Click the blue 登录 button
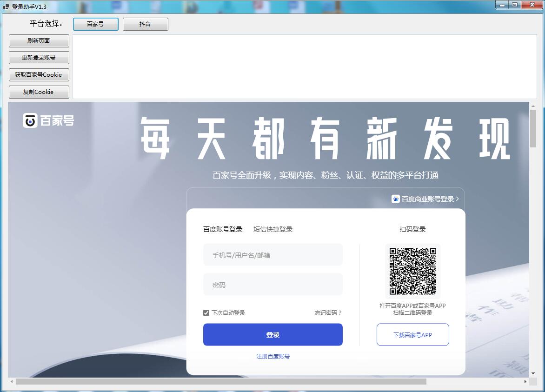 pos(273,335)
